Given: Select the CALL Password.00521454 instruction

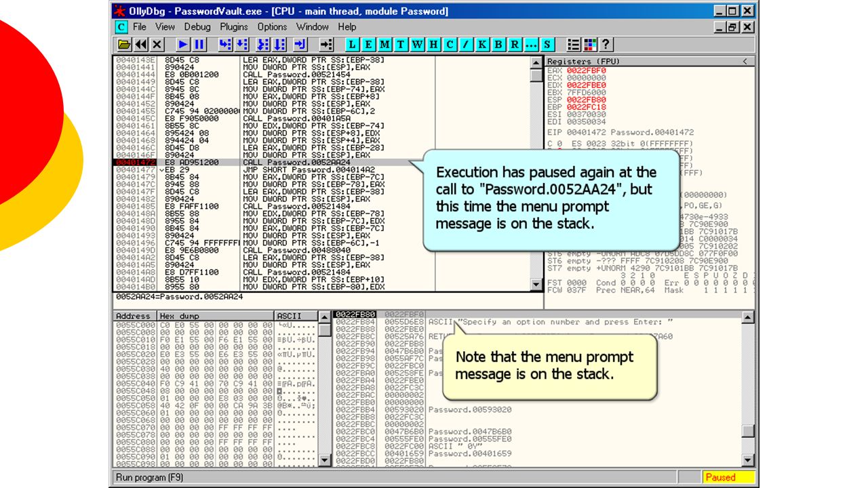Looking at the screenshot, I should (x=296, y=75).
